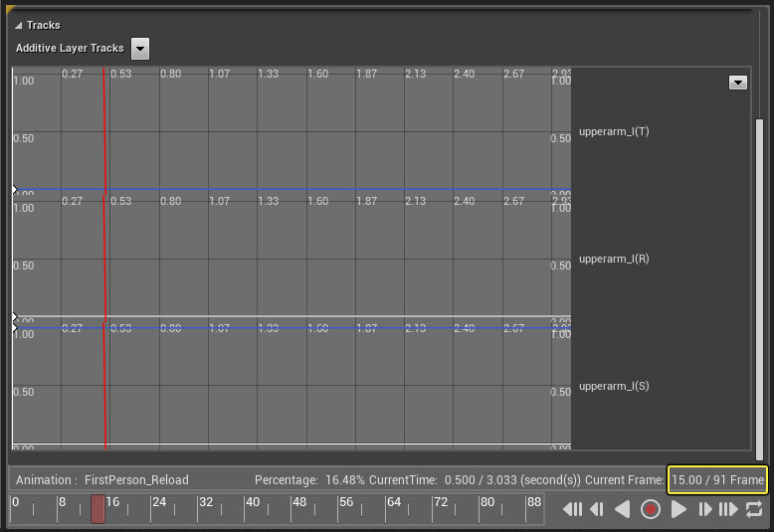Step forward one frame
This screenshot has height=532, width=774.
(704, 509)
